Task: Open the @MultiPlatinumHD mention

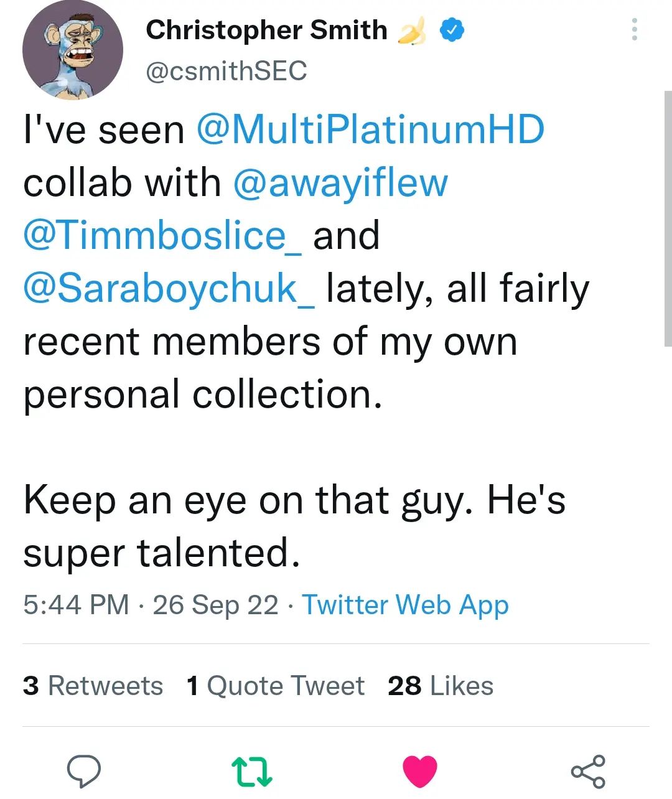Action: pyautogui.click(x=370, y=129)
